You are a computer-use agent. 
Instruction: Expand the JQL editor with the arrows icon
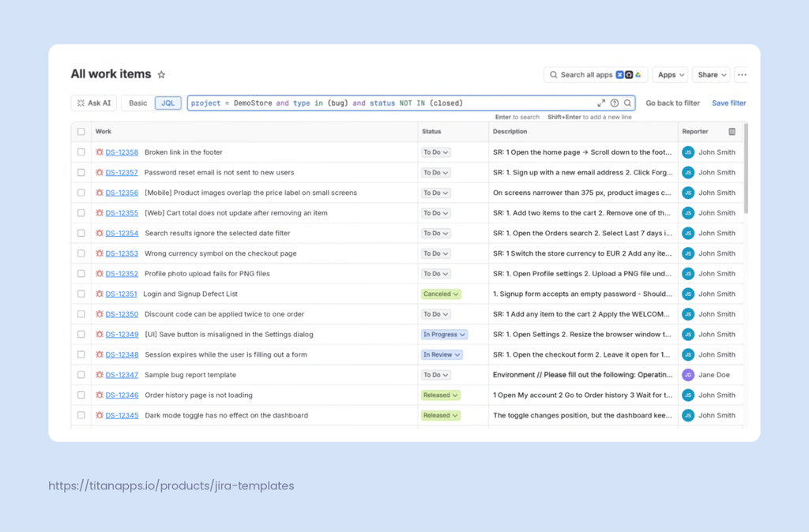pyautogui.click(x=601, y=103)
